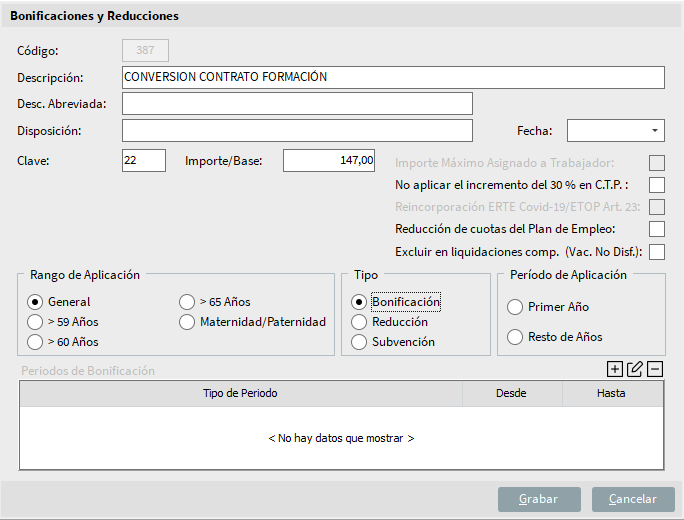This screenshot has width=684, height=520.
Task: Edit the selected period with pencil icon
Action: (634, 369)
